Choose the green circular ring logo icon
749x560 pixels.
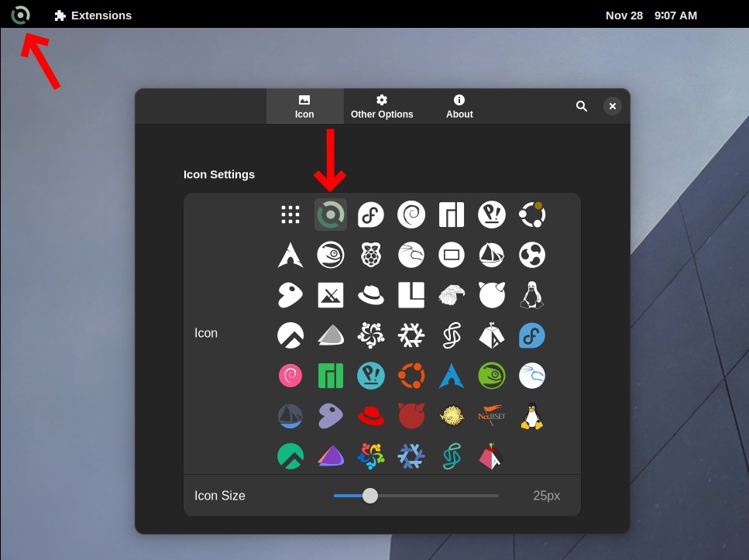331,215
